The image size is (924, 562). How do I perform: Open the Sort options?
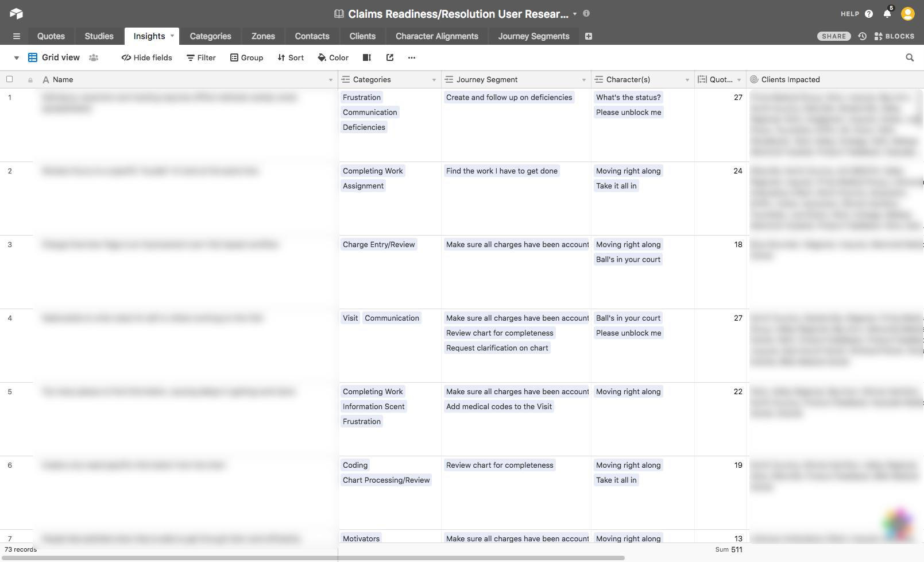[x=291, y=57]
